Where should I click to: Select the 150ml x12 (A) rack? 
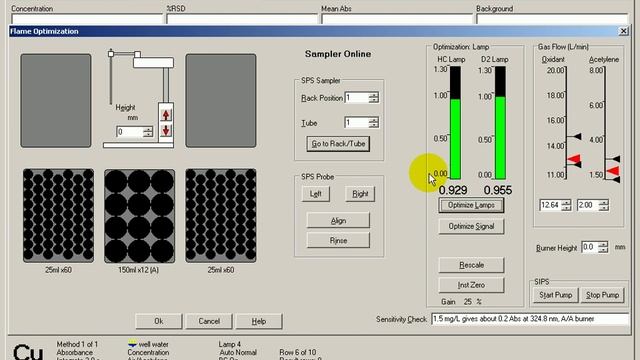pyautogui.click(x=140, y=216)
